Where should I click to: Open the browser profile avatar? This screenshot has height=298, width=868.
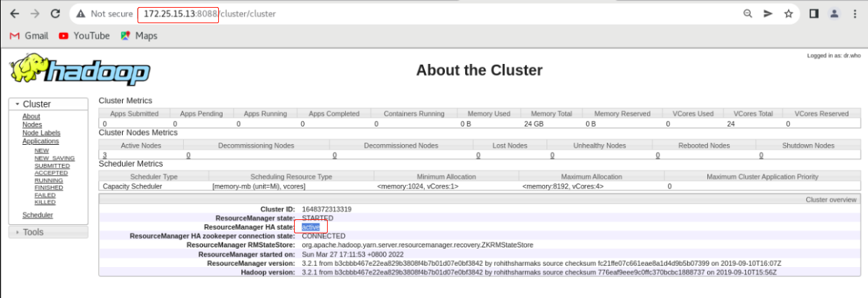[834, 13]
